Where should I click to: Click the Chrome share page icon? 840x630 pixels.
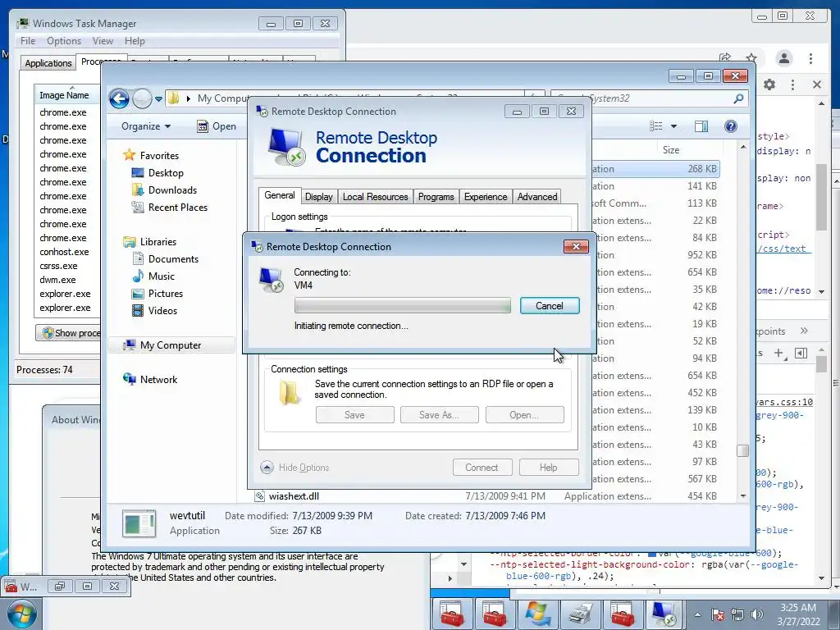(725, 58)
